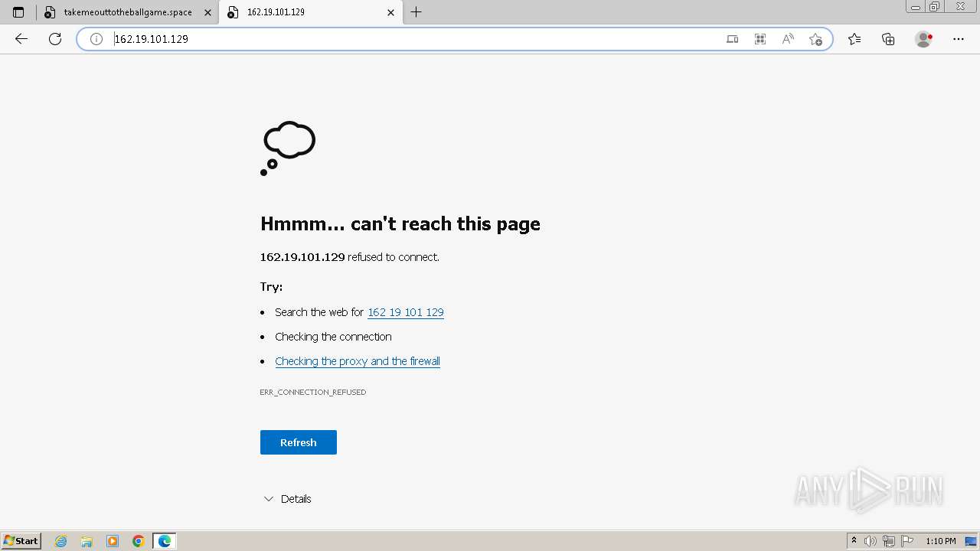Minimize the Edge browser window
980x551 pixels.
[916, 7]
